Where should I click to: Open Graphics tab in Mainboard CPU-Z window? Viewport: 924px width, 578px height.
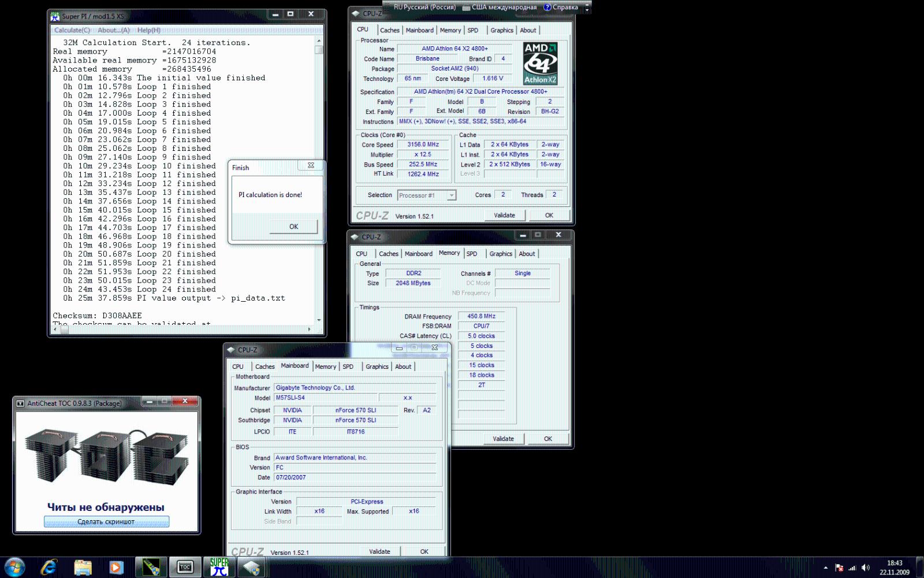[377, 366]
